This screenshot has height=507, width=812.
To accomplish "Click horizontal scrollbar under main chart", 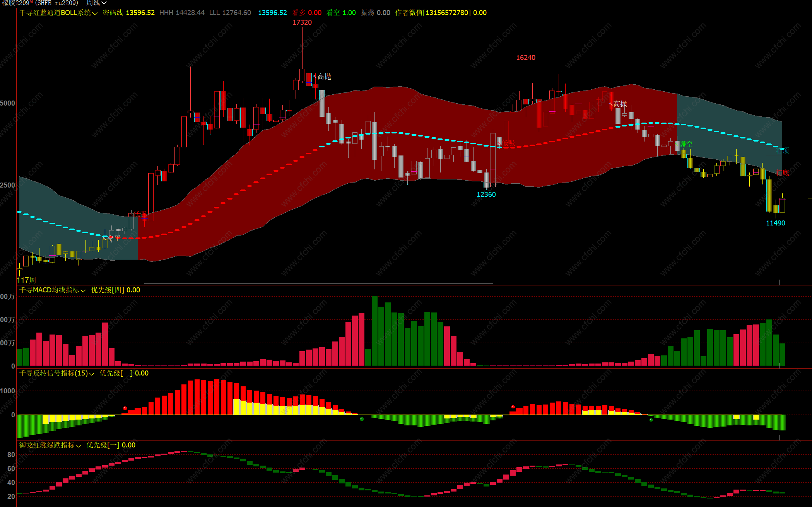I will [318, 283].
